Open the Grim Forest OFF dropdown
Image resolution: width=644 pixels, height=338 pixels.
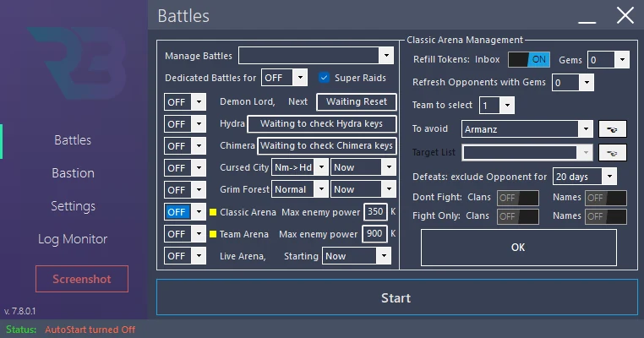click(x=185, y=190)
